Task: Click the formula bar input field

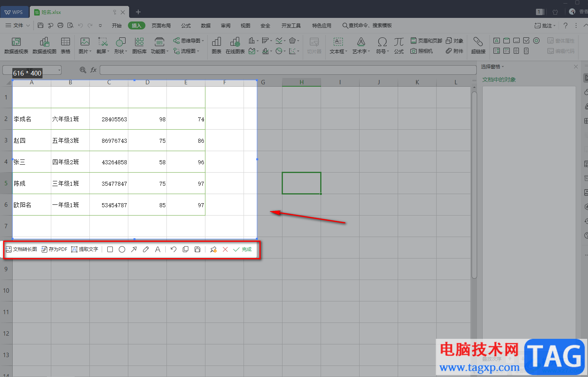Action: (x=288, y=70)
